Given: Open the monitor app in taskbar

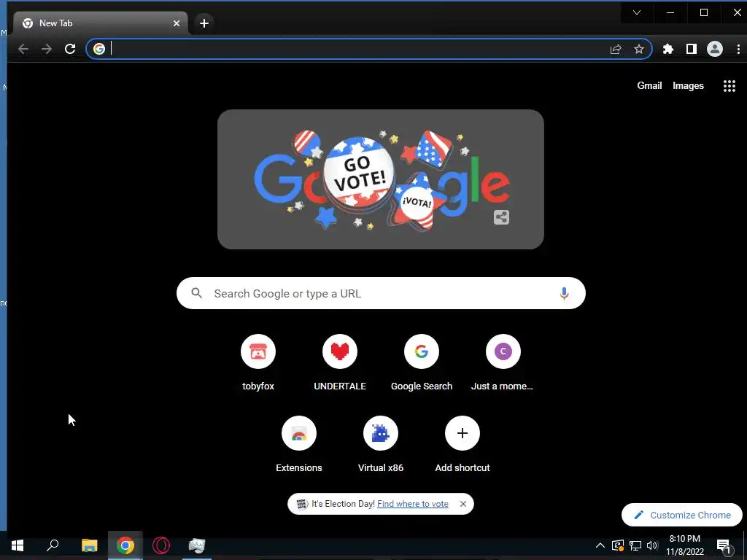Looking at the screenshot, I should [x=197, y=545].
